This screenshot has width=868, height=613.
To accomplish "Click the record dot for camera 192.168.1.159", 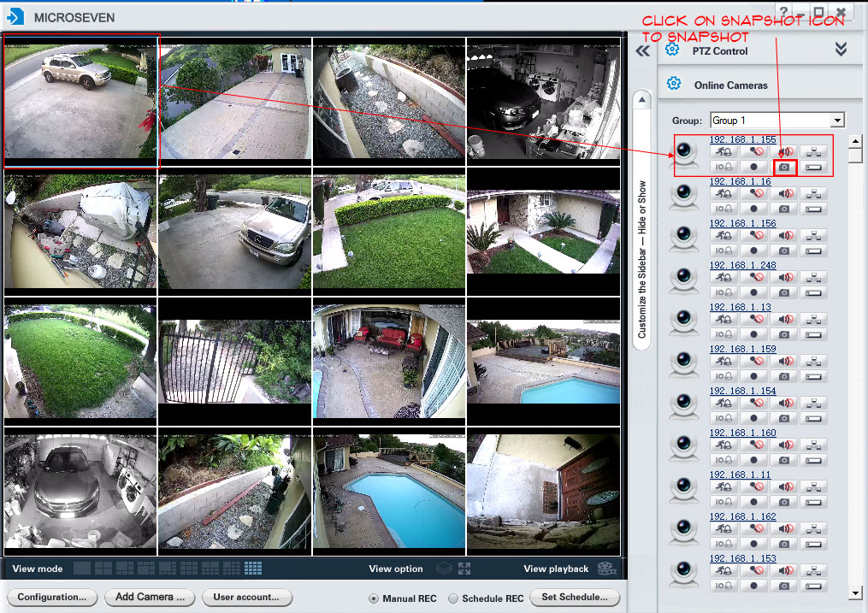I will coord(753,377).
